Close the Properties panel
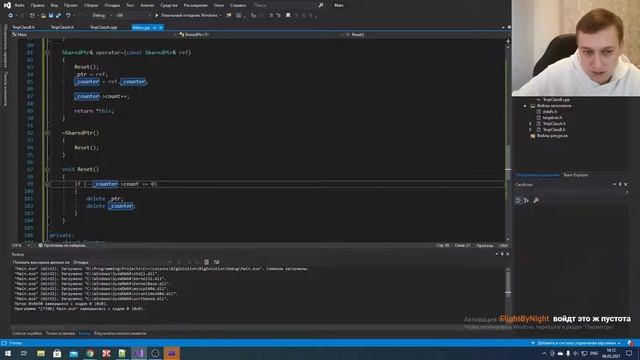The image size is (640, 360). pos(626,185)
